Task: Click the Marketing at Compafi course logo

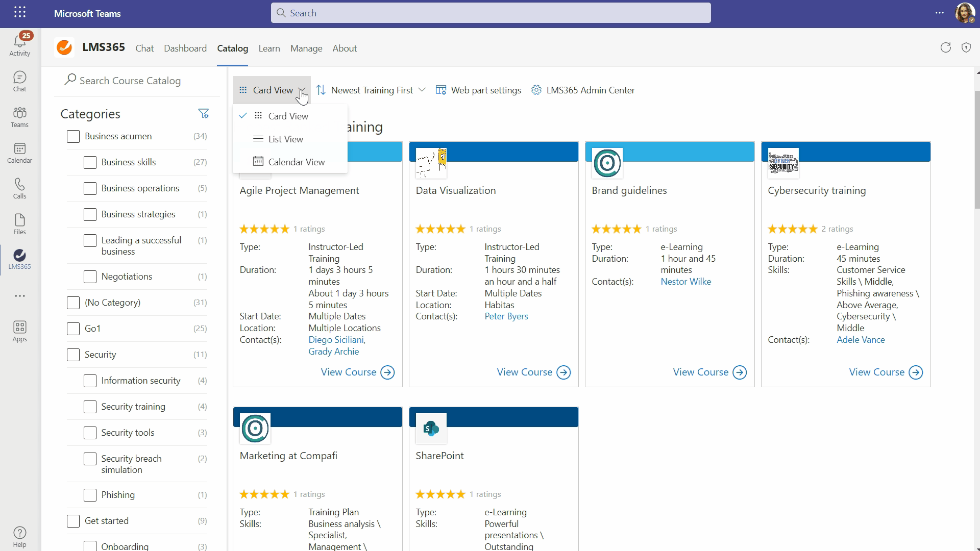Action: pos(255,429)
